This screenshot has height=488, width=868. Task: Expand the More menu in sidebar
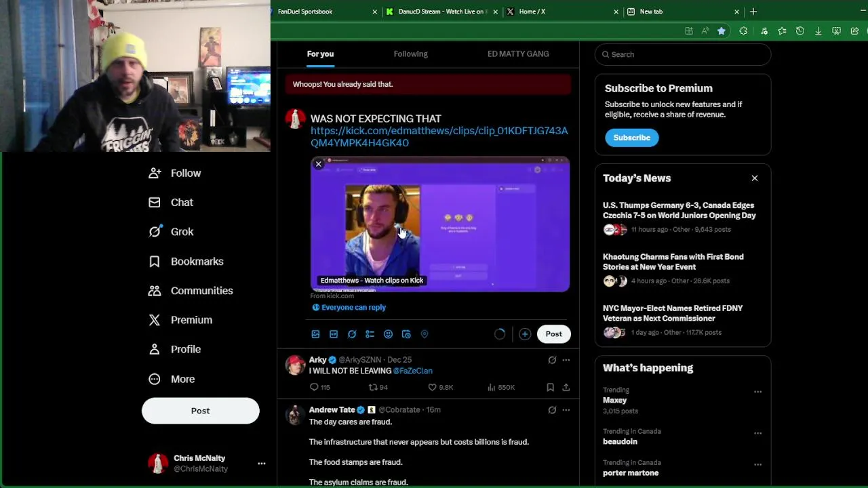coord(172,379)
